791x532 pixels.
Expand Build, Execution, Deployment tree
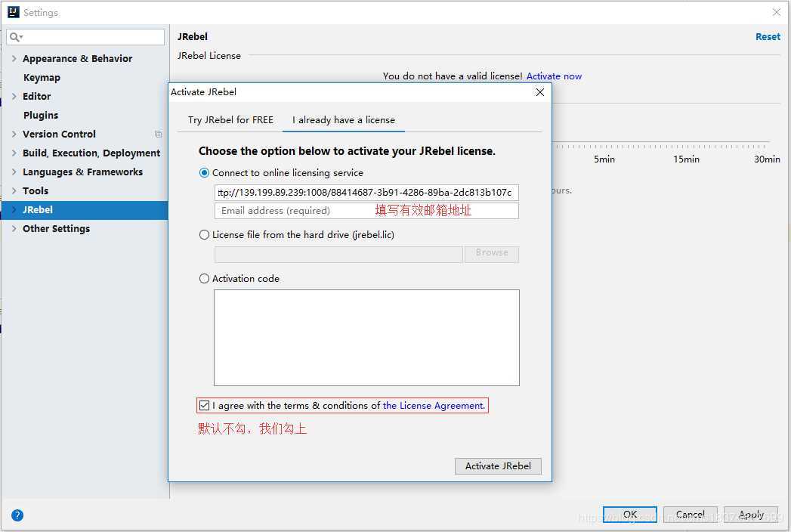point(14,153)
